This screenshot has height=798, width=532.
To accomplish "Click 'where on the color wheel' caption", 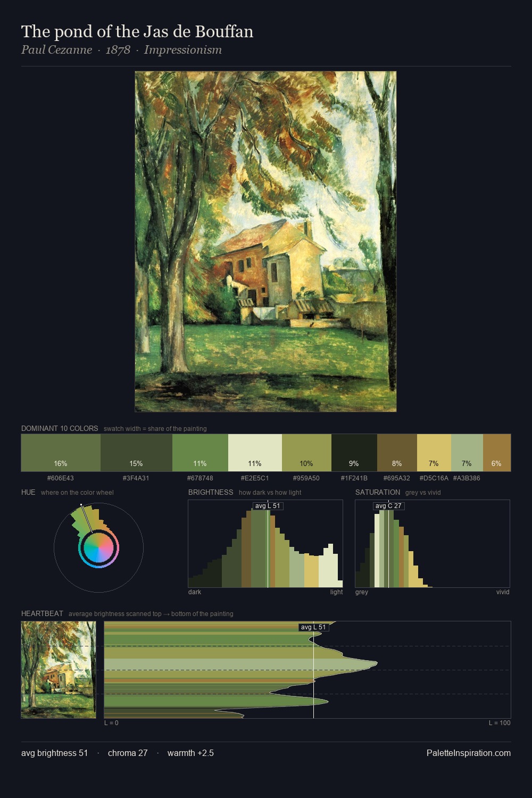I will 77,493.
